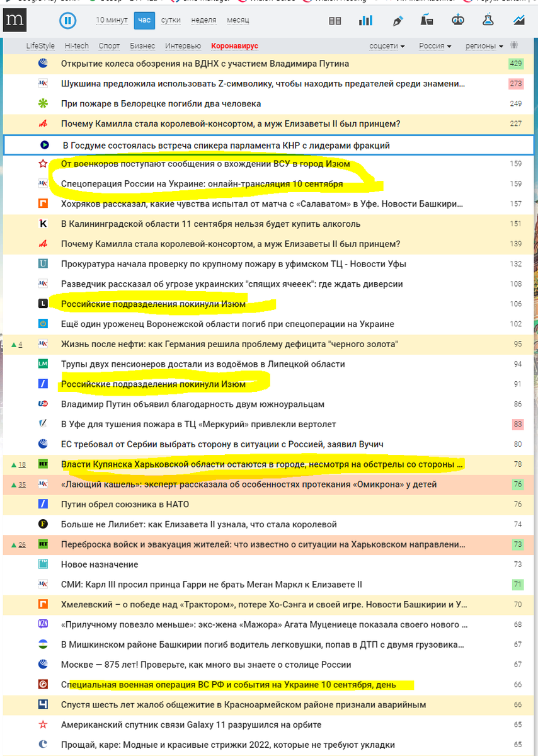Select the час time range

pos(144,20)
